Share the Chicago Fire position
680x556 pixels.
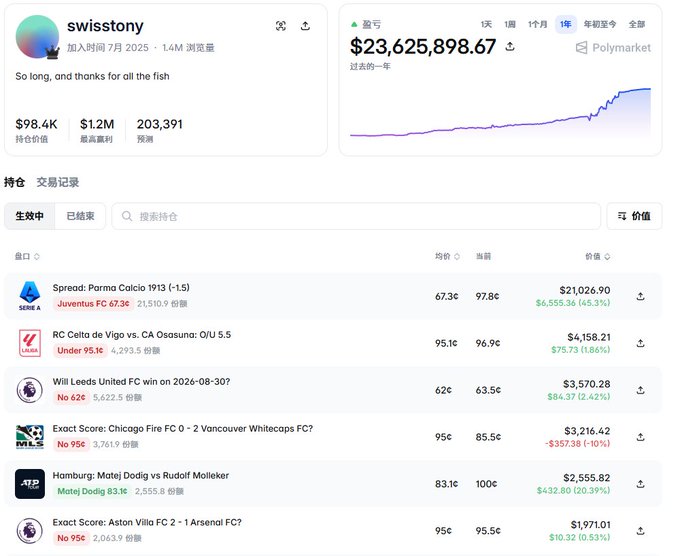pos(640,437)
